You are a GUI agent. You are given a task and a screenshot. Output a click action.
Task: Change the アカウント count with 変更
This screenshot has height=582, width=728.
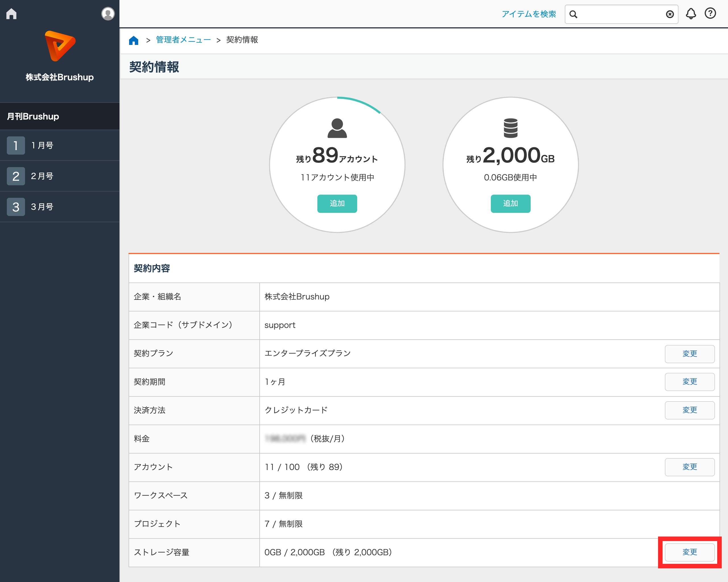point(690,467)
